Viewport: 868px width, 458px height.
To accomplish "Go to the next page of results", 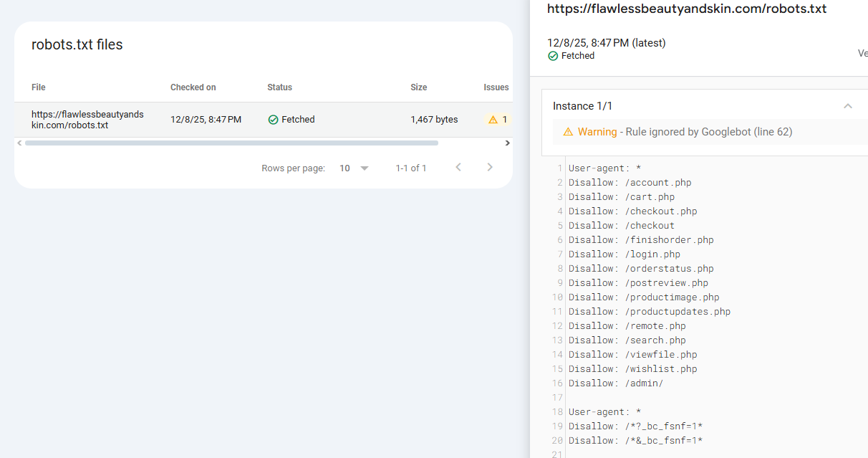I will [x=490, y=168].
